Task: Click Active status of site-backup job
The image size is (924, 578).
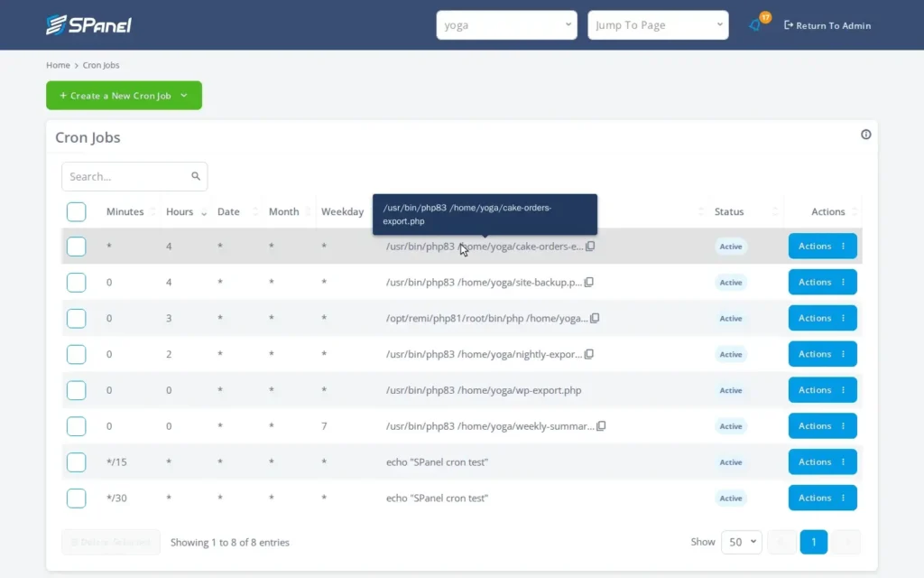Action: [731, 283]
